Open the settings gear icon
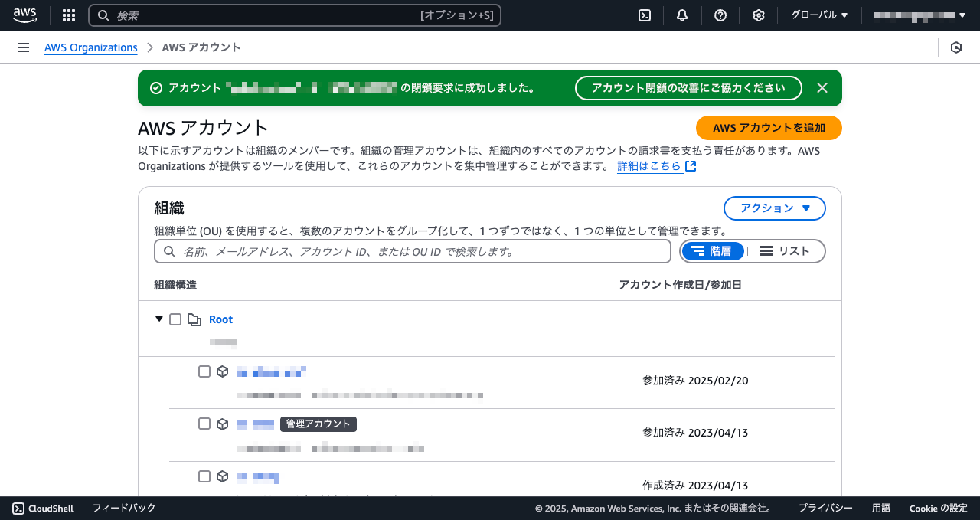Viewport: 980px width, 520px height. (x=759, y=15)
